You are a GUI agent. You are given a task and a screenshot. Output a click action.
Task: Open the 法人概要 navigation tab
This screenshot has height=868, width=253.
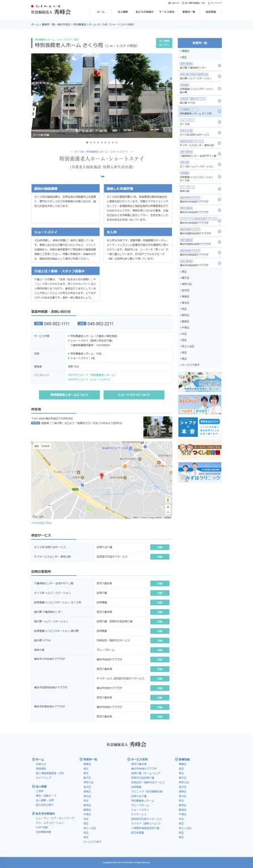point(123,12)
